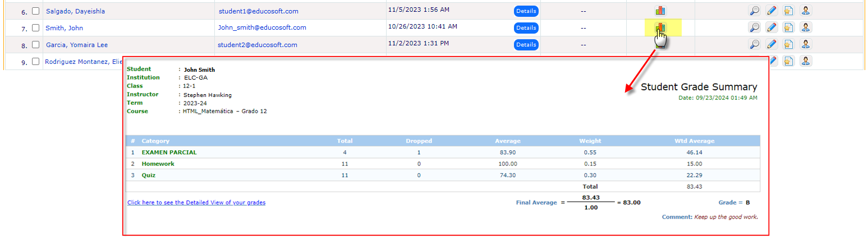Open grade summary chart for Salgado, Dayeishla
This screenshot has width=868, height=241.
point(660,11)
